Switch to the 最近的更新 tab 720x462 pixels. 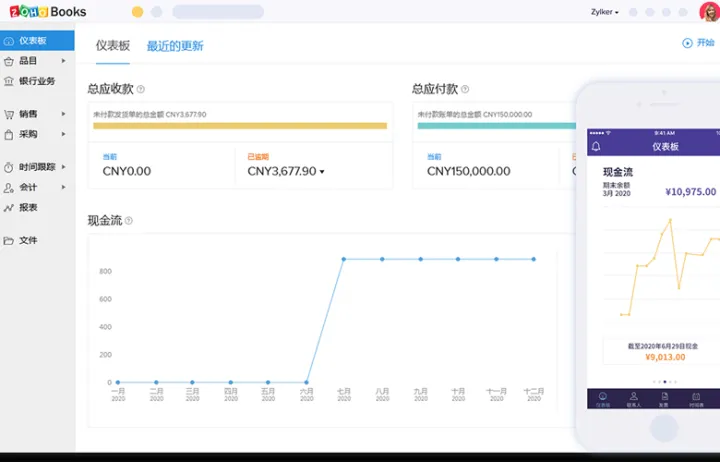pyautogui.click(x=175, y=46)
